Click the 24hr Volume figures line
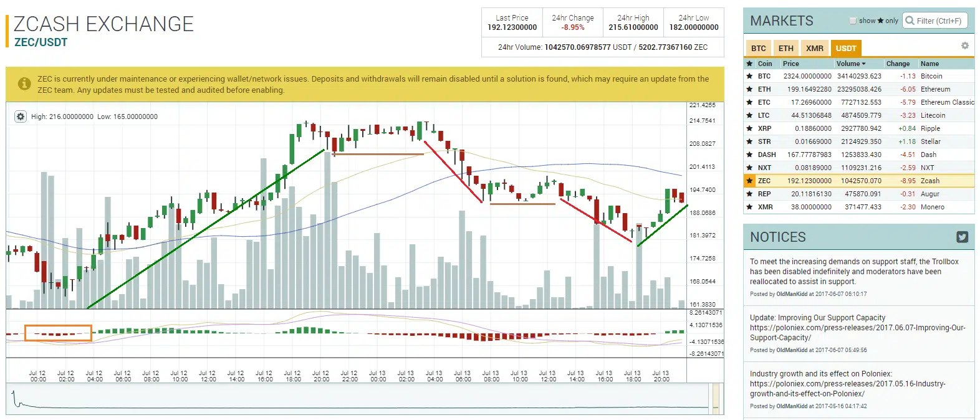Image resolution: width=980 pixels, height=420 pixels. [603, 47]
